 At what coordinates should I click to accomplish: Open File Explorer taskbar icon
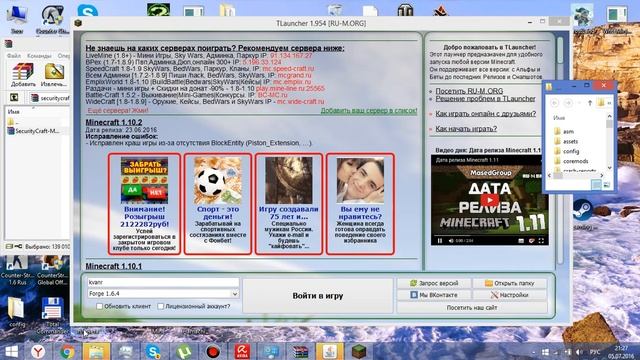(96, 351)
